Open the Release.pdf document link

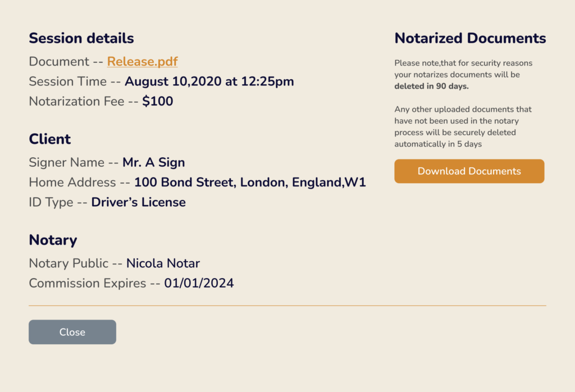tap(142, 61)
